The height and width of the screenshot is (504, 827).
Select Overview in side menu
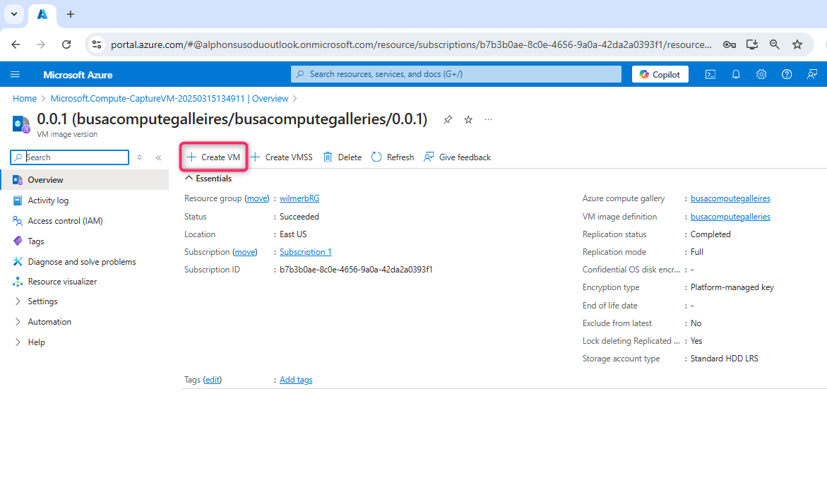84,180
